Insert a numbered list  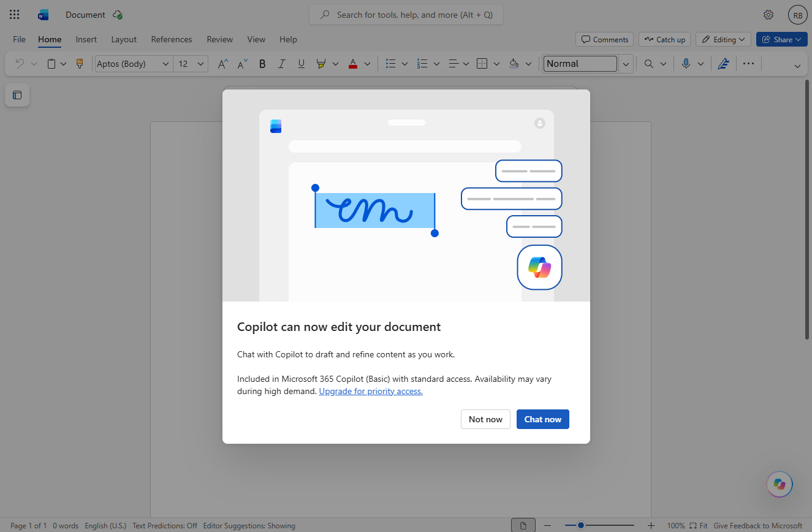pos(422,64)
